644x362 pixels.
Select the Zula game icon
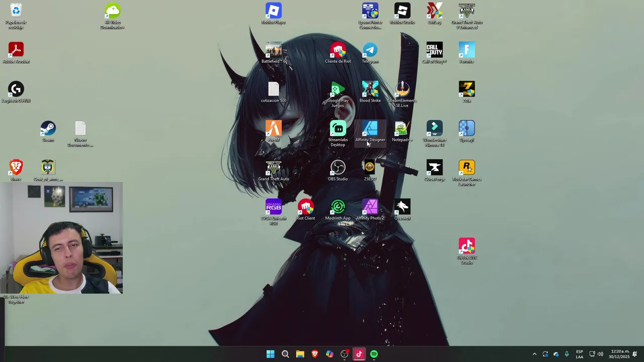[x=467, y=92]
